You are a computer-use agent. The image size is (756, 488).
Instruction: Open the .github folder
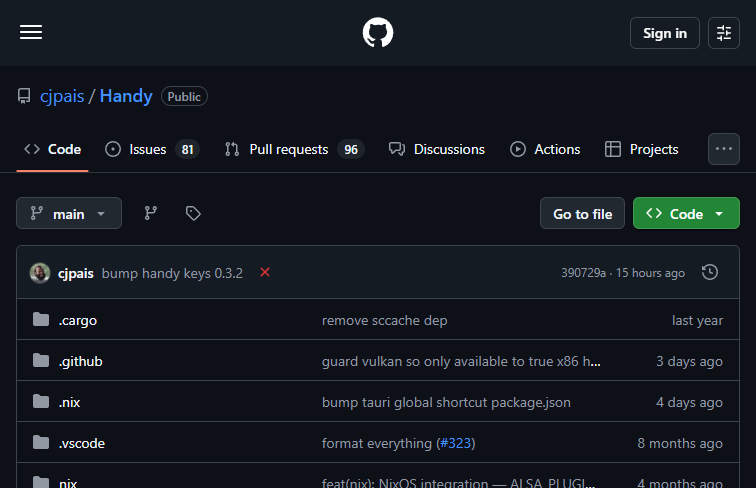[x=81, y=361]
